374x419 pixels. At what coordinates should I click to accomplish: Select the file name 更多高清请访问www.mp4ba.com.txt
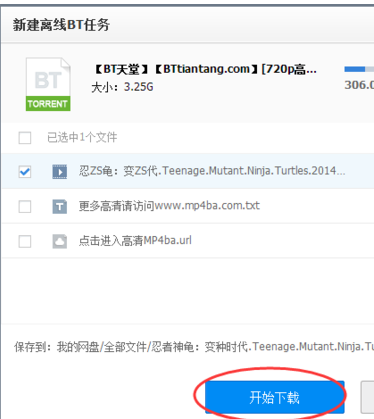[169, 206]
